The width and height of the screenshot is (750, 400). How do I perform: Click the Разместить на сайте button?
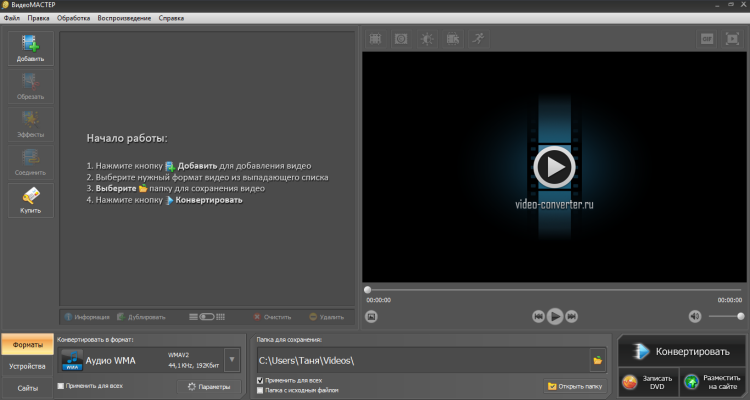coord(713,382)
